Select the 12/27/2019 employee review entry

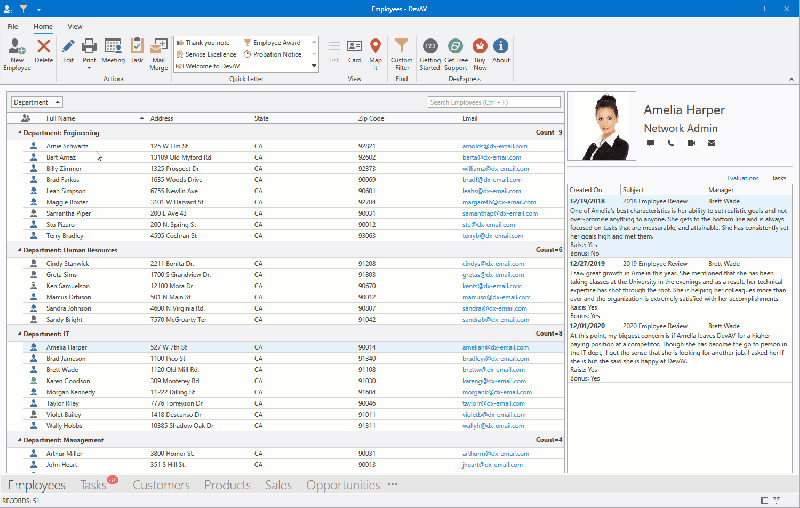tap(680, 290)
